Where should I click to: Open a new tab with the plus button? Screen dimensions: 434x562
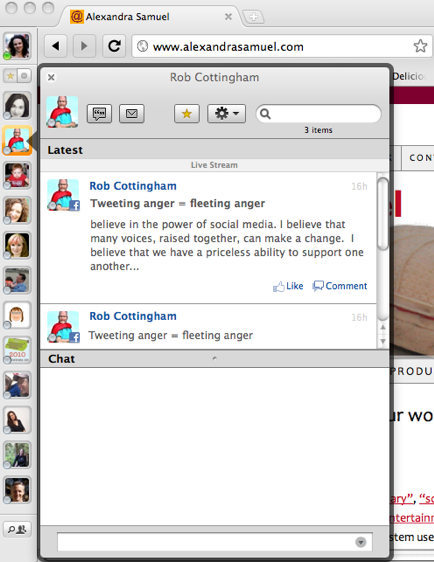pos(253,16)
